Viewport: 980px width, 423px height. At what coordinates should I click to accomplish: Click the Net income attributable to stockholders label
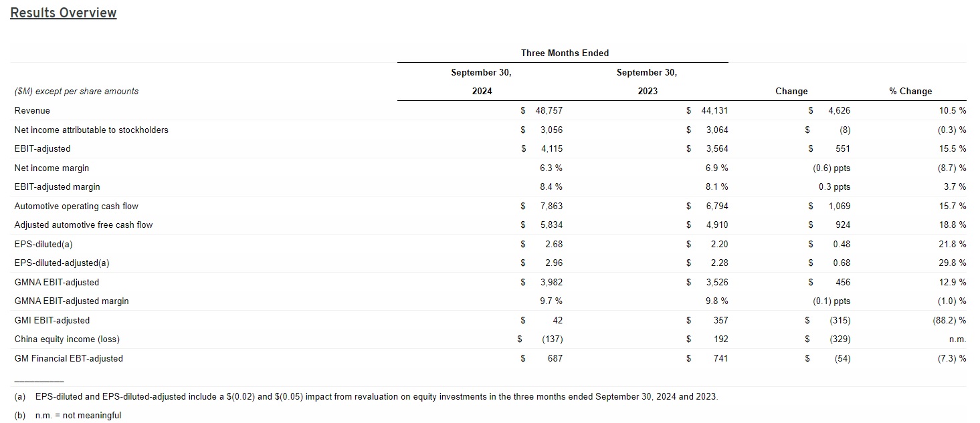92,130
